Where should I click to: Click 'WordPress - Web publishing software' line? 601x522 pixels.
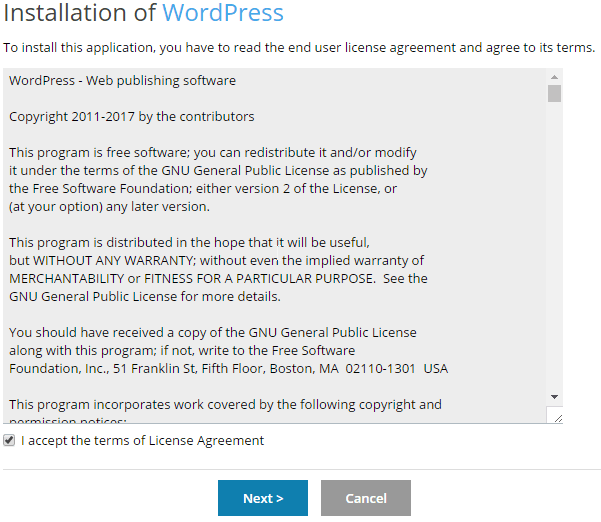coord(122,80)
